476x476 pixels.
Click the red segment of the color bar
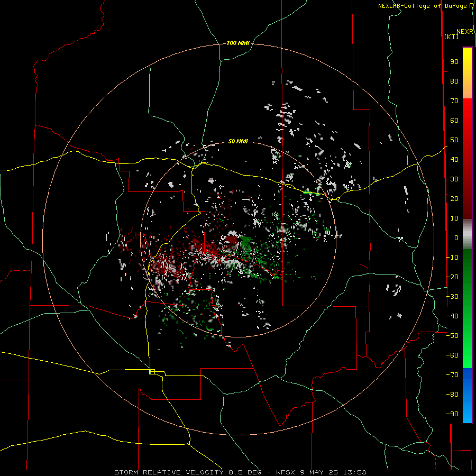pyautogui.click(x=467, y=159)
